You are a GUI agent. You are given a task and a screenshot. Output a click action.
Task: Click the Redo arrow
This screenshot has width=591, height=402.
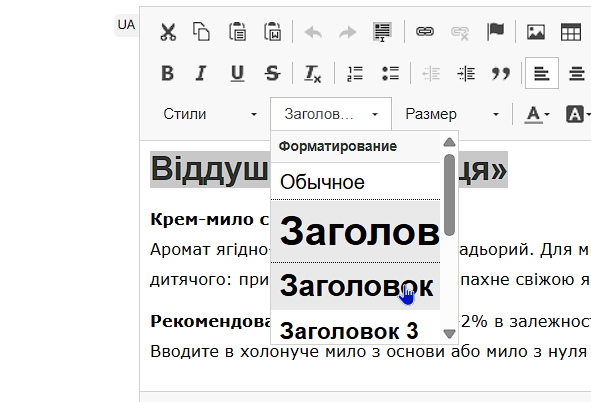point(348,32)
